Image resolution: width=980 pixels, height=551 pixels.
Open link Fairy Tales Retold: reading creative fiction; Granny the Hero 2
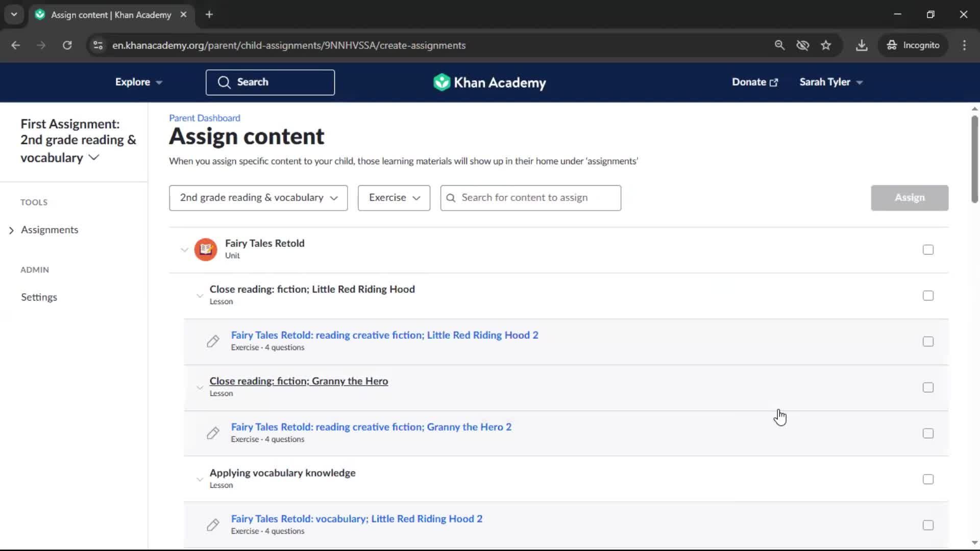click(371, 427)
